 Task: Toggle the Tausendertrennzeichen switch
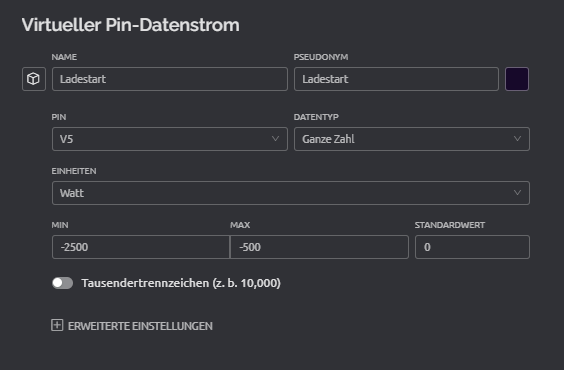click(x=63, y=283)
